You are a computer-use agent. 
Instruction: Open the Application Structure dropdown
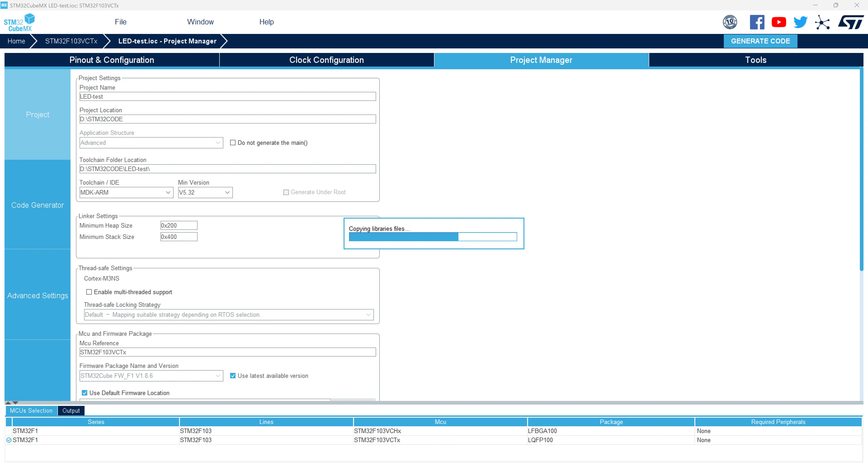[151, 143]
